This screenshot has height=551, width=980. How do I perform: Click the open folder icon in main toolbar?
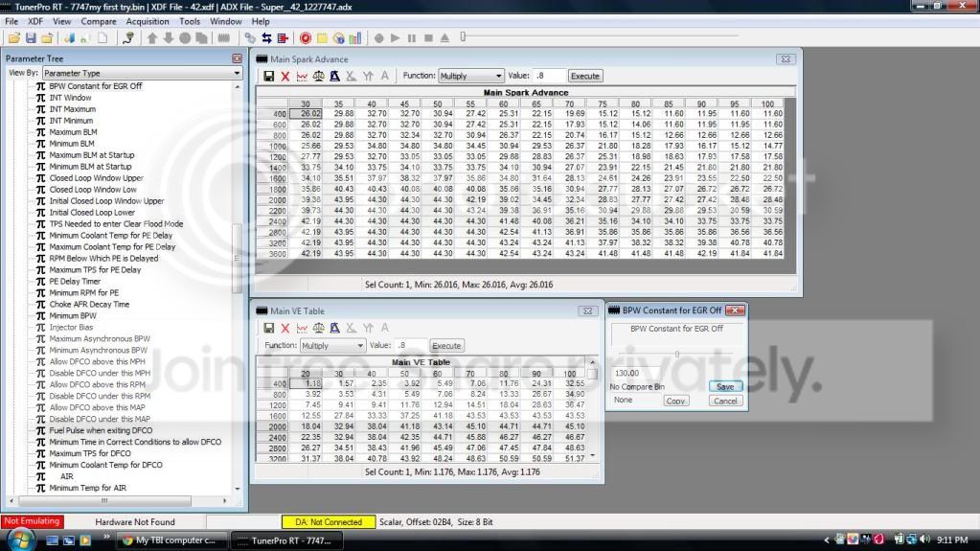click(x=13, y=38)
